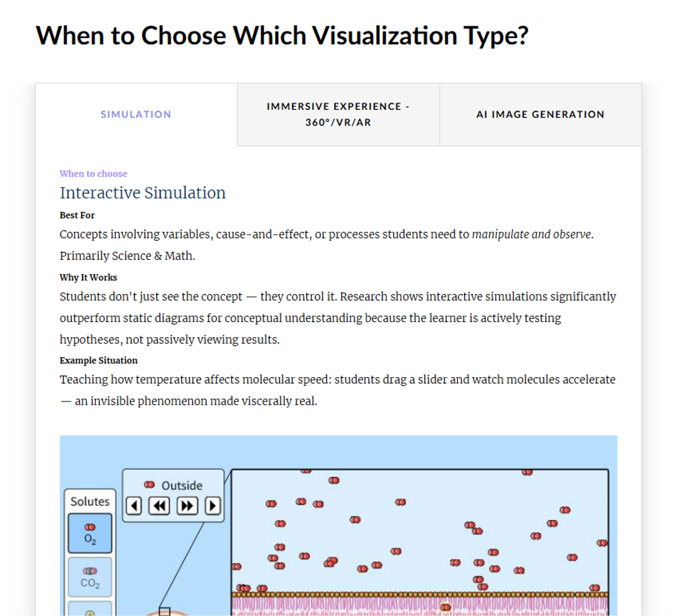Open the AI Image Generation tab
Image resolution: width=678 pixels, height=616 pixels.
[540, 115]
